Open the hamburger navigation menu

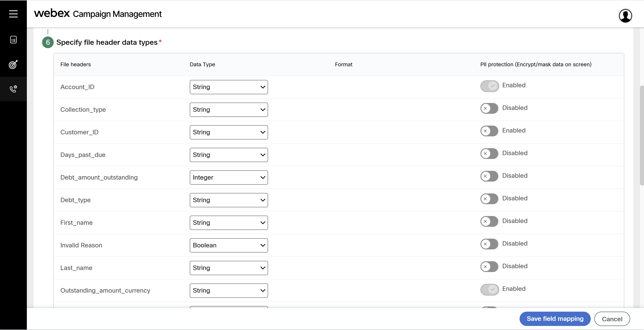(13, 14)
